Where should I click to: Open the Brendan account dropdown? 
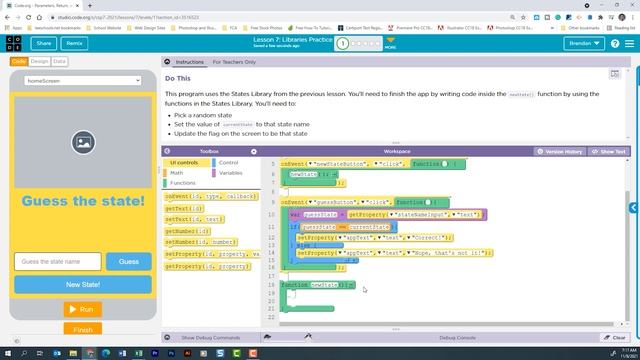click(x=584, y=43)
